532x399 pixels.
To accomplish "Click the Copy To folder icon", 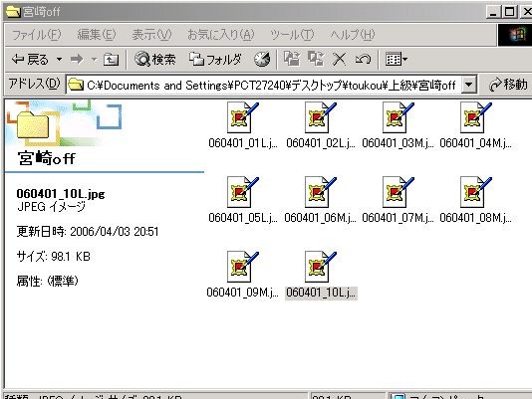I will [x=316, y=59].
